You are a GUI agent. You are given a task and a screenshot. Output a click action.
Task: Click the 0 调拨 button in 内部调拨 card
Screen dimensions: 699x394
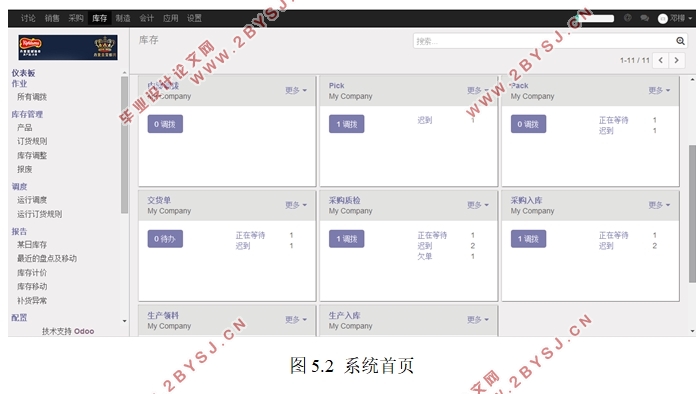165,124
